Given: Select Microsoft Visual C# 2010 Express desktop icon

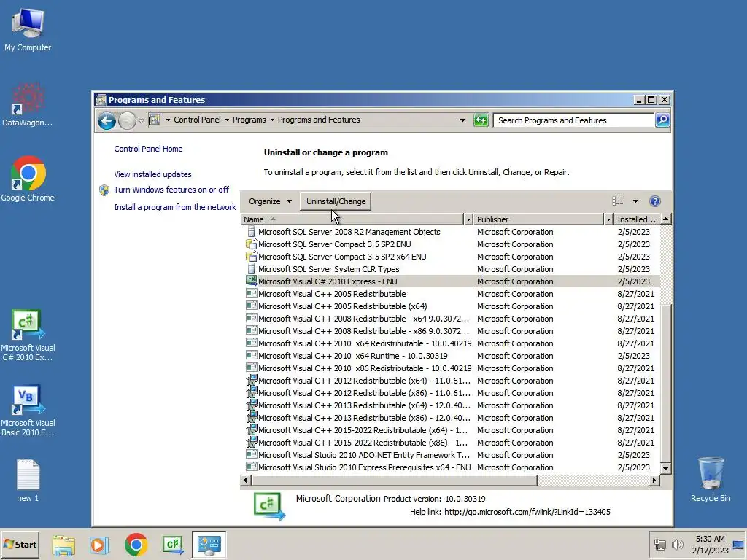Looking at the screenshot, I should [28, 335].
